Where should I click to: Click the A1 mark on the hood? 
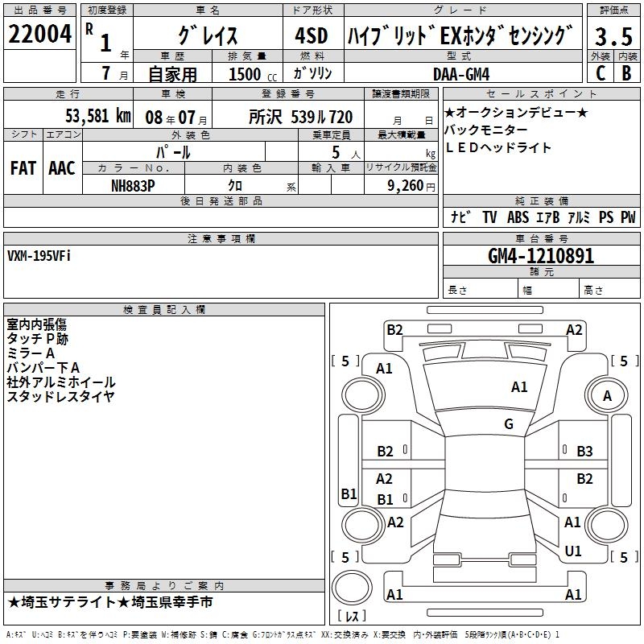[x=519, y=387]
